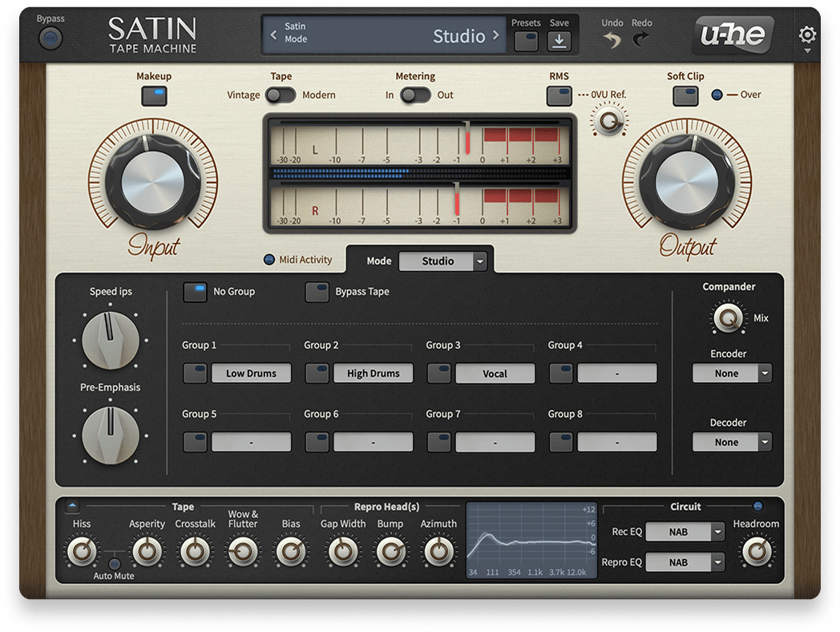Open the Presets browser button
Screen dimensions: 840x632
526,42
